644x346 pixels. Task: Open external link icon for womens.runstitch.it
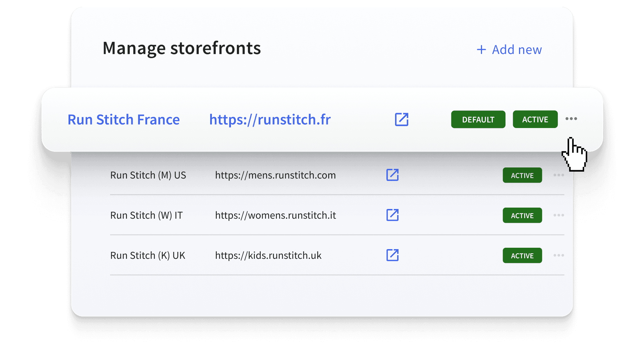pyautogui.click(x=392, y=215)
